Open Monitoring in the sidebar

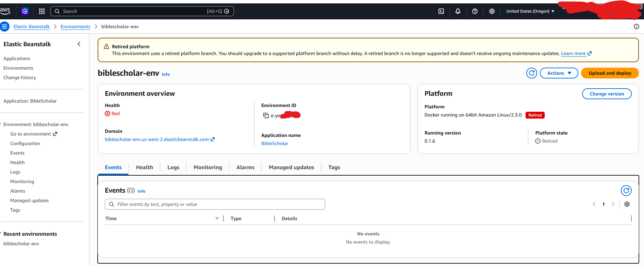tap(22, 181)
